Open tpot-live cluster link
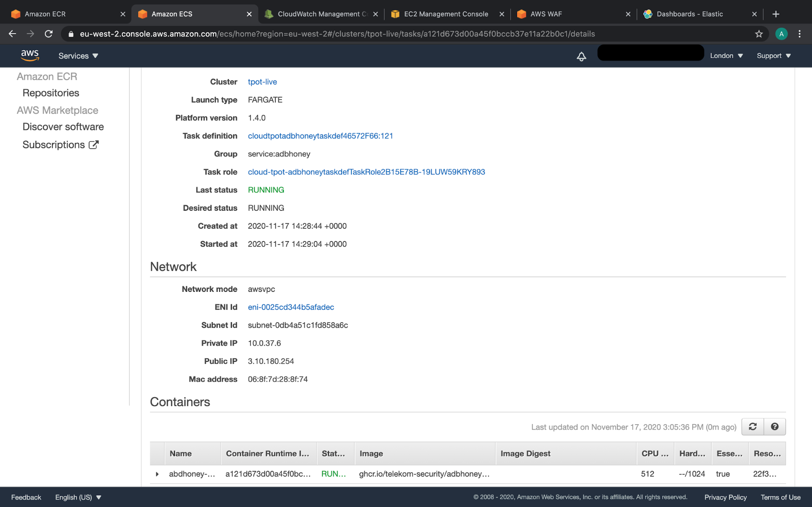 (262, 82)
